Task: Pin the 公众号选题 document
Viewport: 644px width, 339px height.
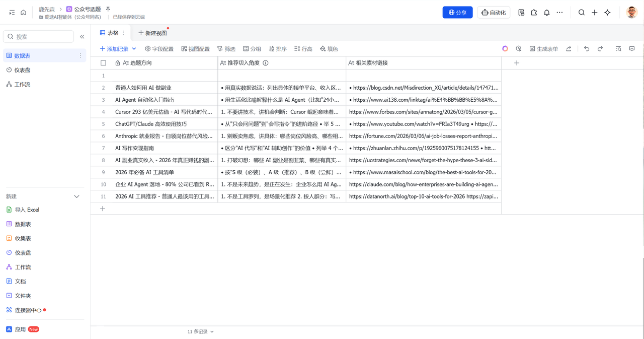Action: 108,9
